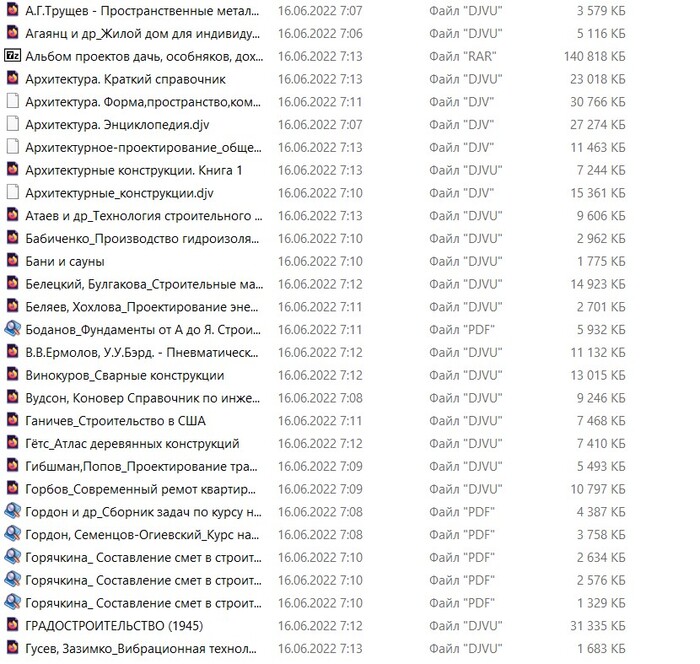Click blank icon beside Архитектурные_конструкции.djv
Image resolution: width=700 pixels, height=664 pixels.
12,192
